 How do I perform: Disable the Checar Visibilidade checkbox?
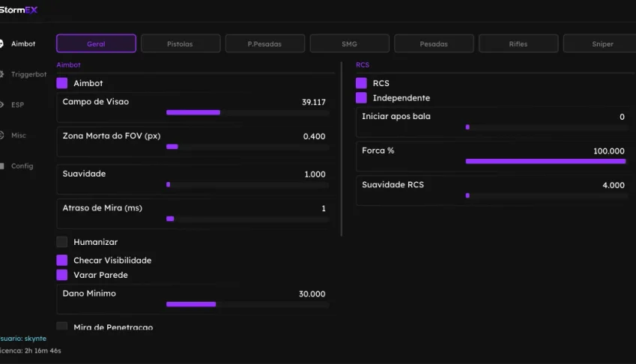pos(62,260)
